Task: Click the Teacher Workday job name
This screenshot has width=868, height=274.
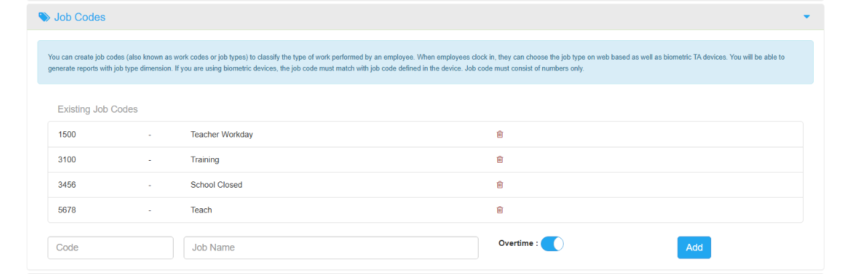Action: pyautogui.click(x=221, y=135)
